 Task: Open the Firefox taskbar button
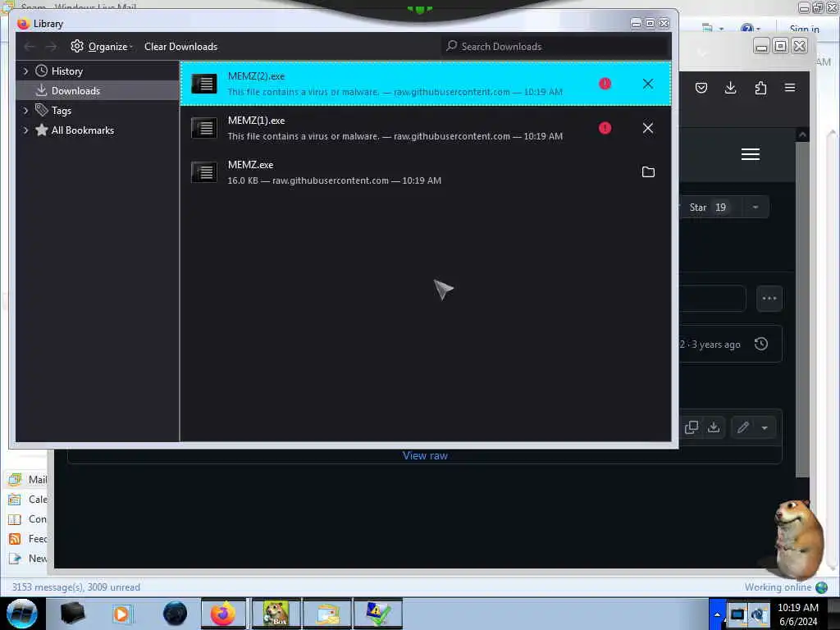click(223, 614)
